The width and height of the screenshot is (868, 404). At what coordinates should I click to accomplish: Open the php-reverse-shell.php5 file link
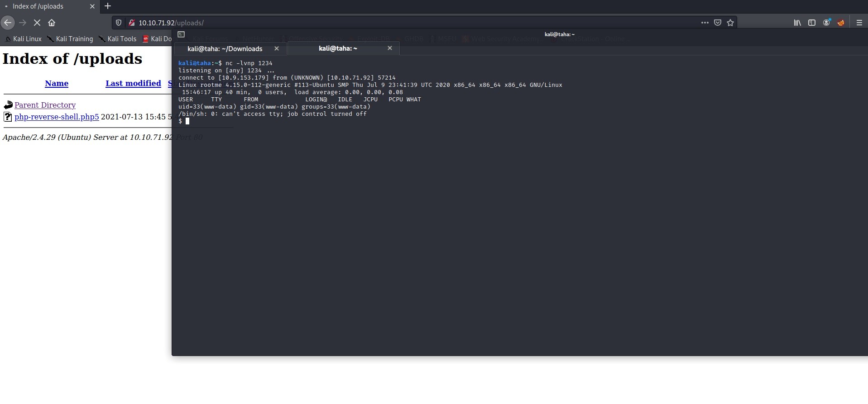point(57,117)
